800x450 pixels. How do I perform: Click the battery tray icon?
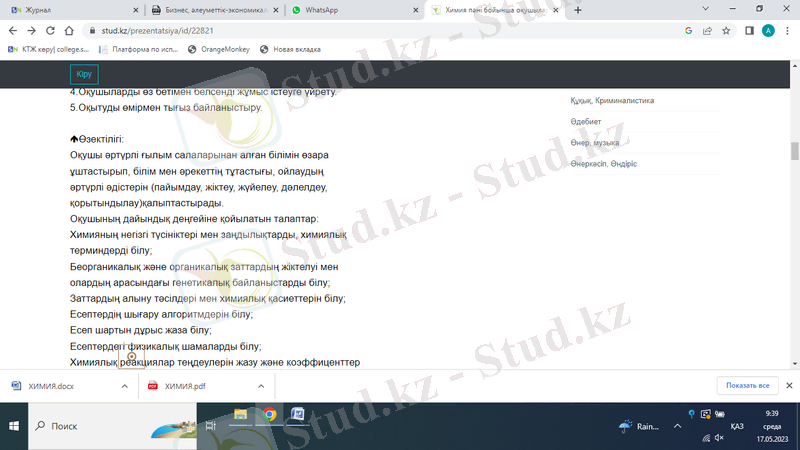click(x=720, y=414)
